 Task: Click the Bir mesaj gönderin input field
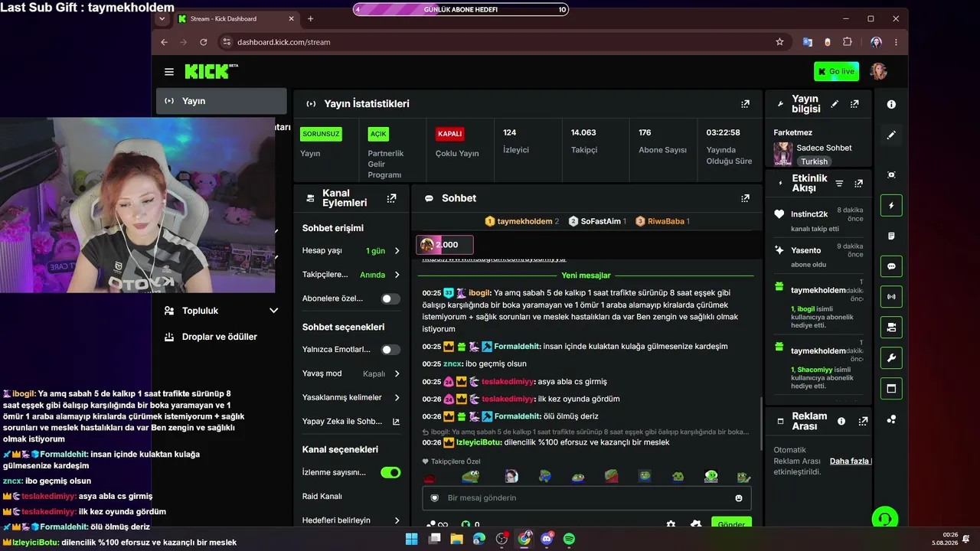[x=586, y=498]
